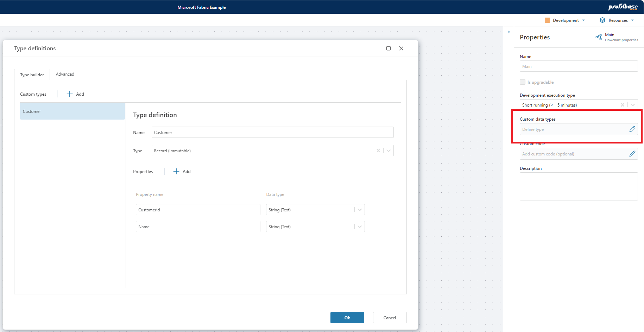
Task: Maximize the Type definitions dialog
Action: [389, 49]
